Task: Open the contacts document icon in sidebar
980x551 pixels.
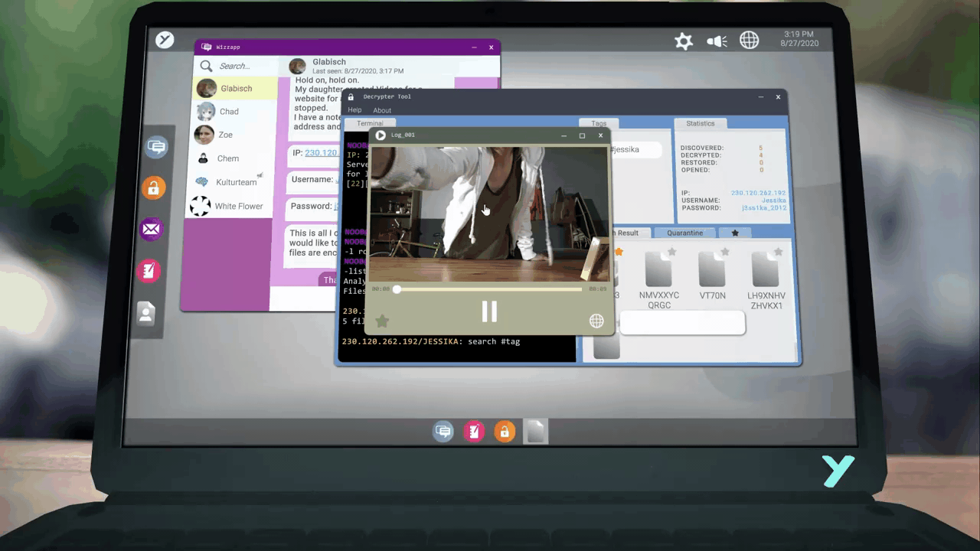Action: [145, 313]
